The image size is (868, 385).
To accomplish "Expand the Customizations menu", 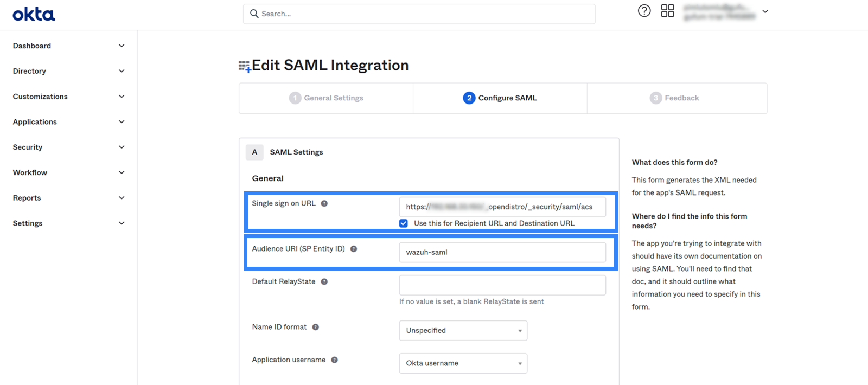I will click(68, 97).
